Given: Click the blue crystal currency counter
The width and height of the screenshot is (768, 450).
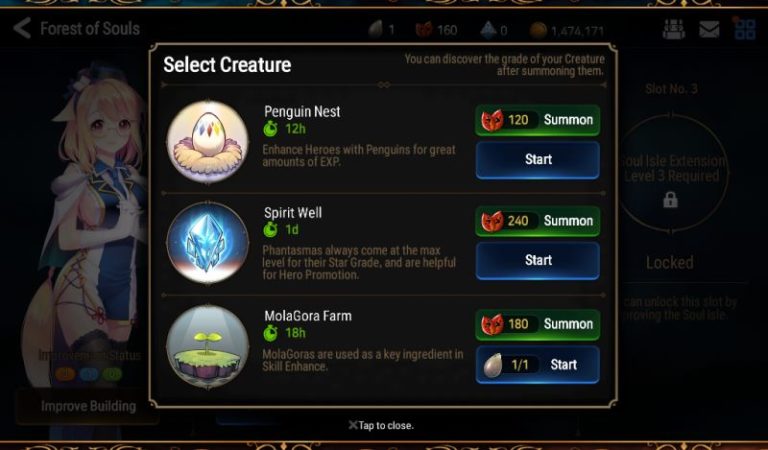Looking at the screenshot, I should coord(493,30).
